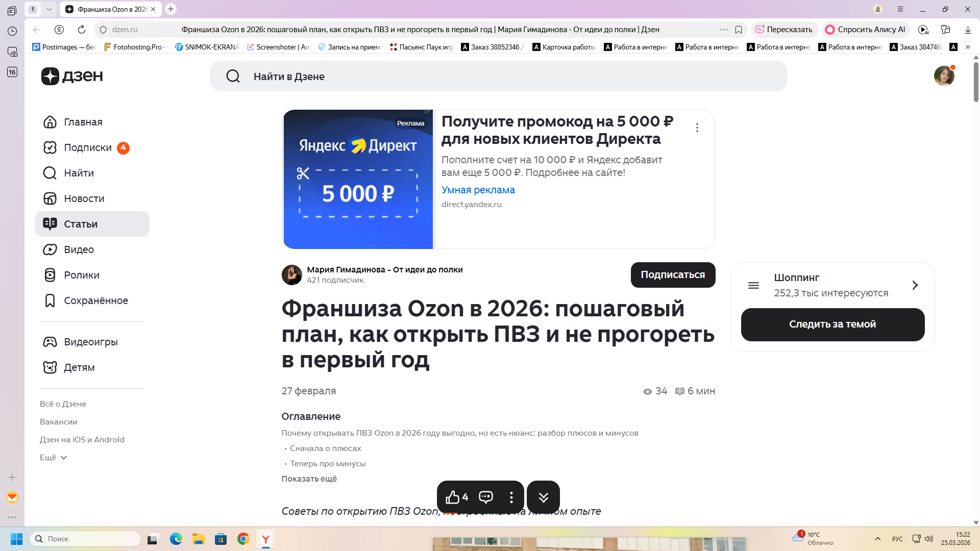
Task: Open the downloads arrow icon
Action: pos(968,30)
